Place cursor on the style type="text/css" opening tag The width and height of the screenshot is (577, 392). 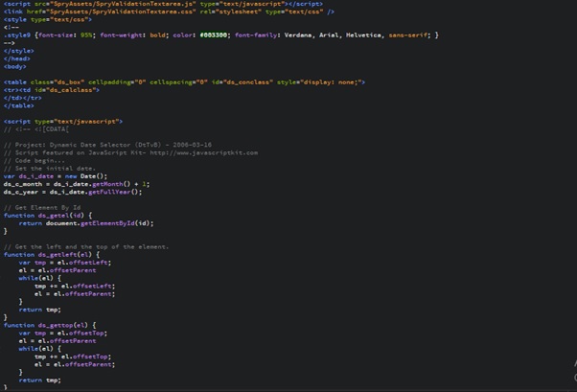[x=48, y=19]
